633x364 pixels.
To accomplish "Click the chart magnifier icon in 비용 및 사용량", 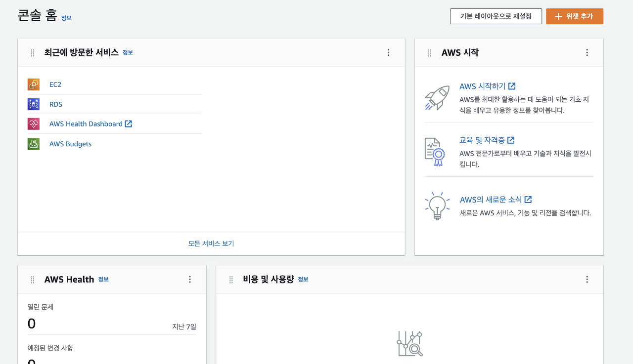I will click(x=410, y=344).
